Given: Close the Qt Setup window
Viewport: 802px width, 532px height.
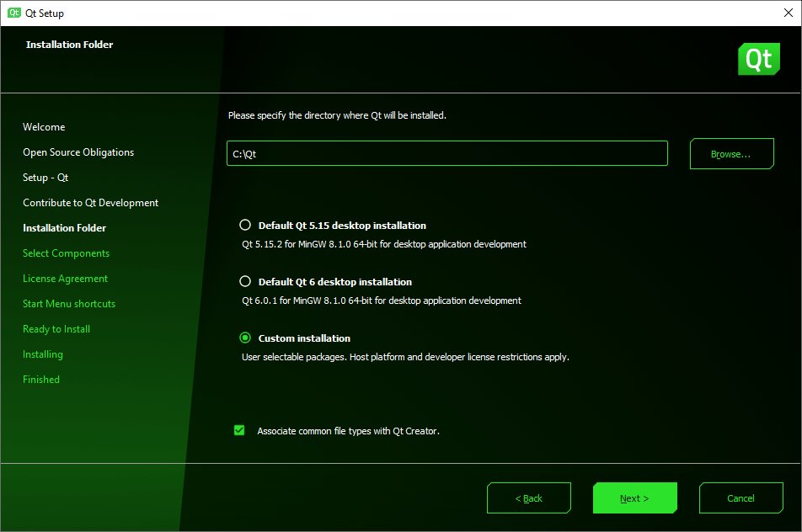Looking at the screenshot, I should (787, 13).
